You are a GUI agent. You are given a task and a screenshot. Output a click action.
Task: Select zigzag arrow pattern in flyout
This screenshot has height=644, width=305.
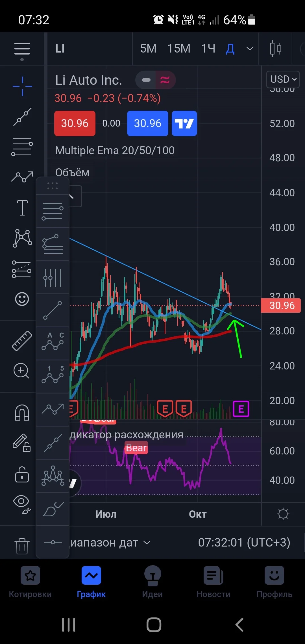click(x=53, y=409)
